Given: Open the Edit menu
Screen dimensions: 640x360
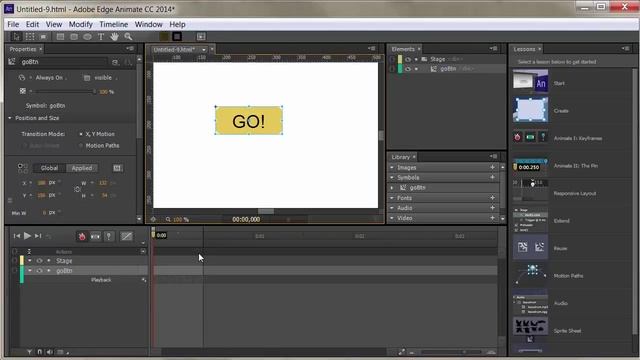Looking at the screenshot, I should [32, 24].
